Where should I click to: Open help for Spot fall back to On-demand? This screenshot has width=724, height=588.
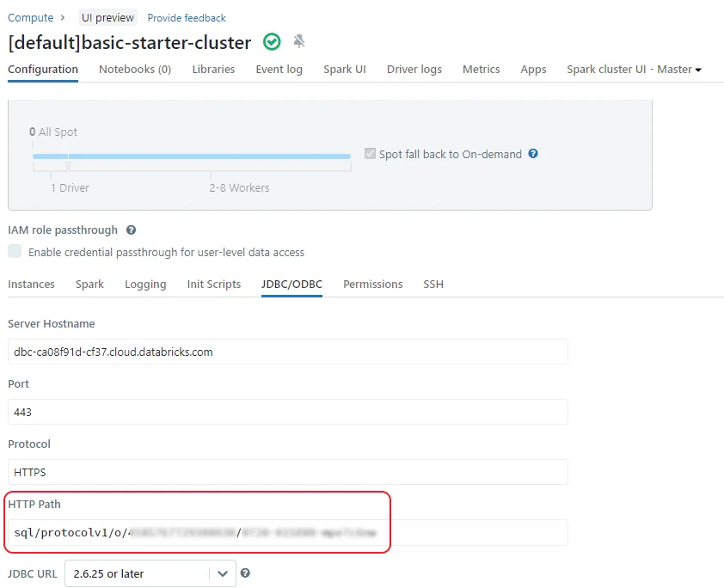[x=533, y=154]
